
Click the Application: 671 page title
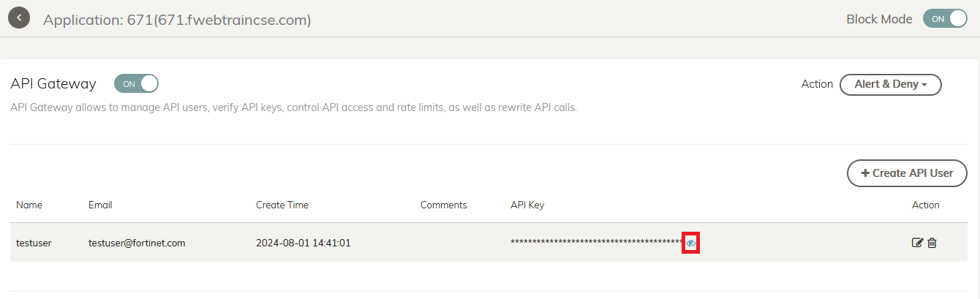[x=177, y=20]
